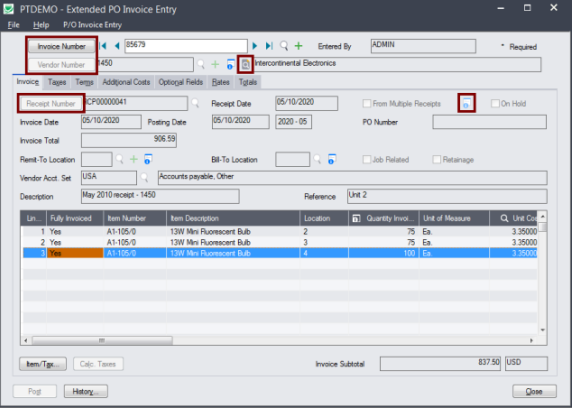The image size is (573, 409).
Task: Click Reference field showing Unit 2
Action: (x=447, y=196)
